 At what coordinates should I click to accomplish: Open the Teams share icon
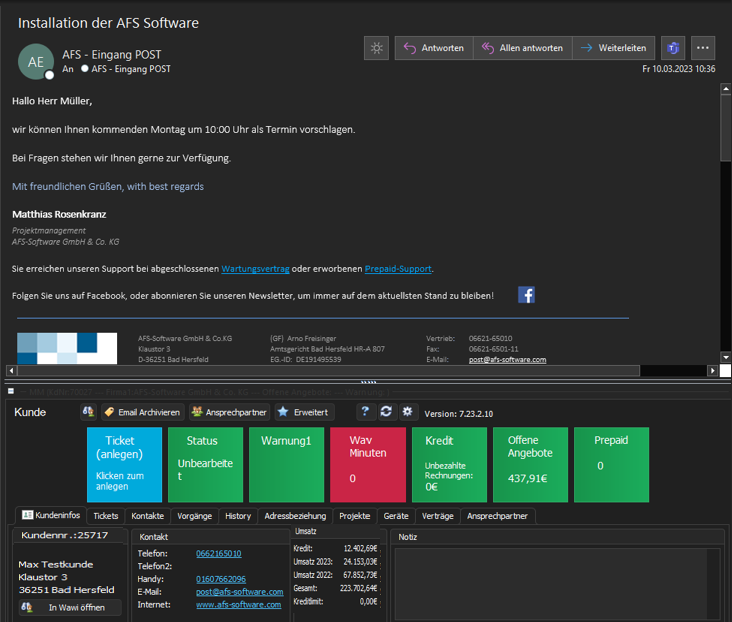pyautogui.click(x=673, y=48)
